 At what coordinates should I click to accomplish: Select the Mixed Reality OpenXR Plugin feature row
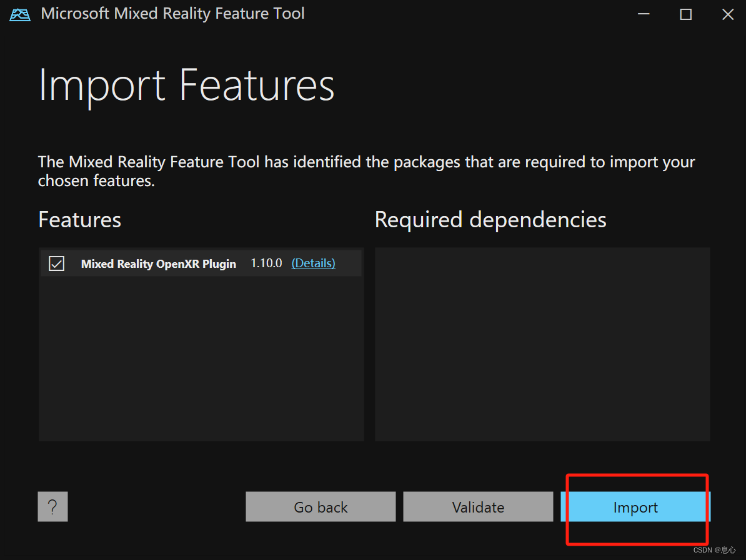tap(158, 263)
